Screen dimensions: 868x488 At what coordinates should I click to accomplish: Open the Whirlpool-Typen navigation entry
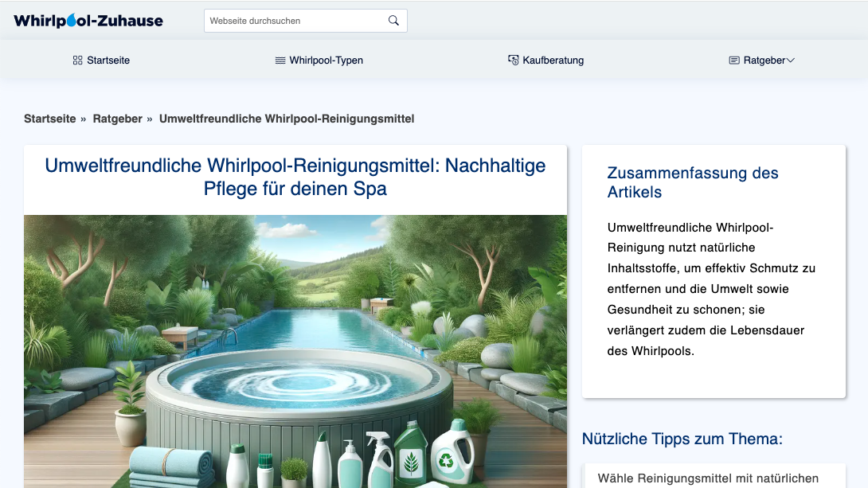[x=326, y=60]
